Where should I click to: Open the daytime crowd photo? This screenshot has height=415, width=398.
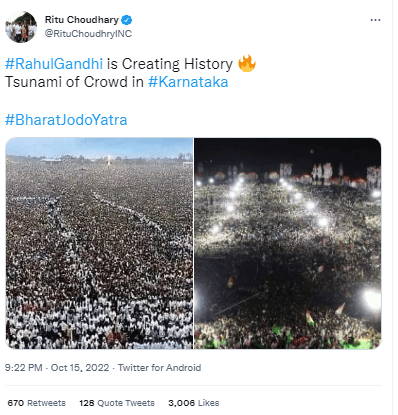tap(99, 243)
